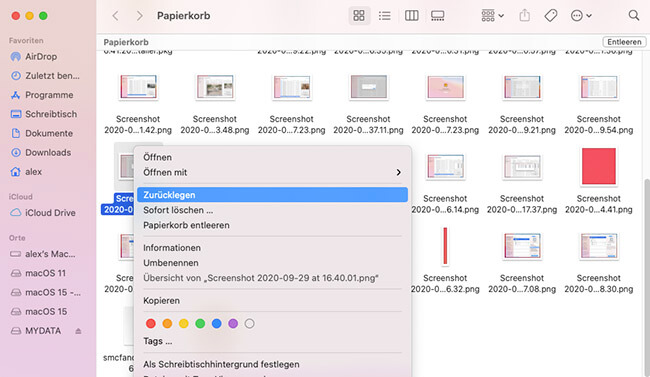Choose Übersicht von Screenshot 2020-09-29
The height and width of the screenshot is (377, 650).
[x=272, y=278]
